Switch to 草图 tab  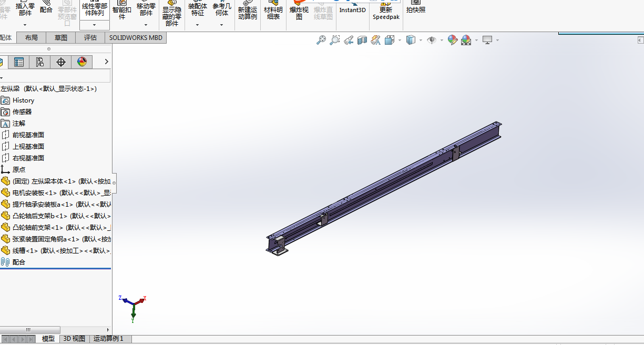click(61, 38)
